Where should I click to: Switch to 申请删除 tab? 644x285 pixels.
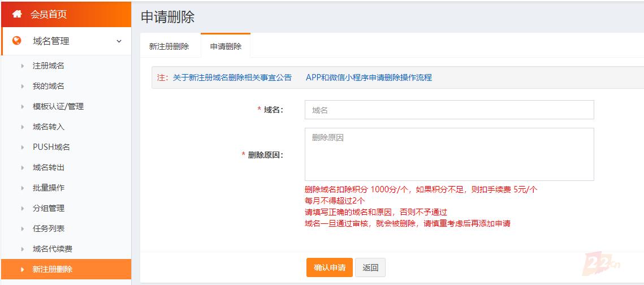pos(226,46)
